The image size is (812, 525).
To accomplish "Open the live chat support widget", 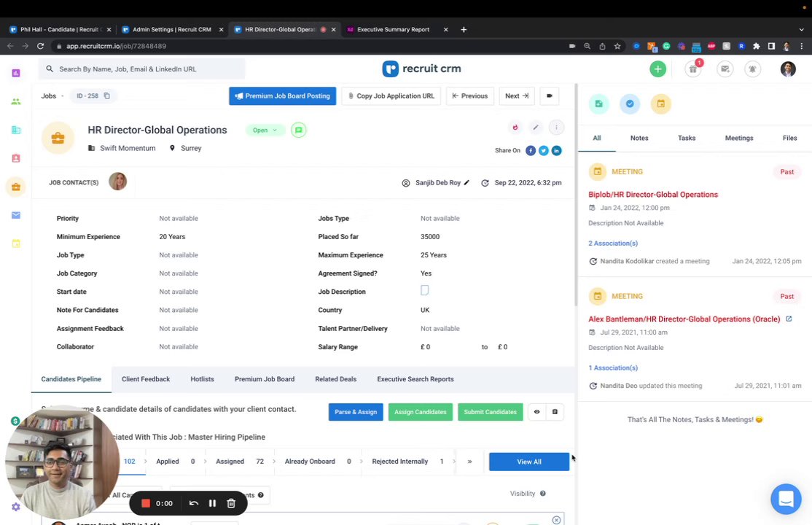I will [786, 499].
